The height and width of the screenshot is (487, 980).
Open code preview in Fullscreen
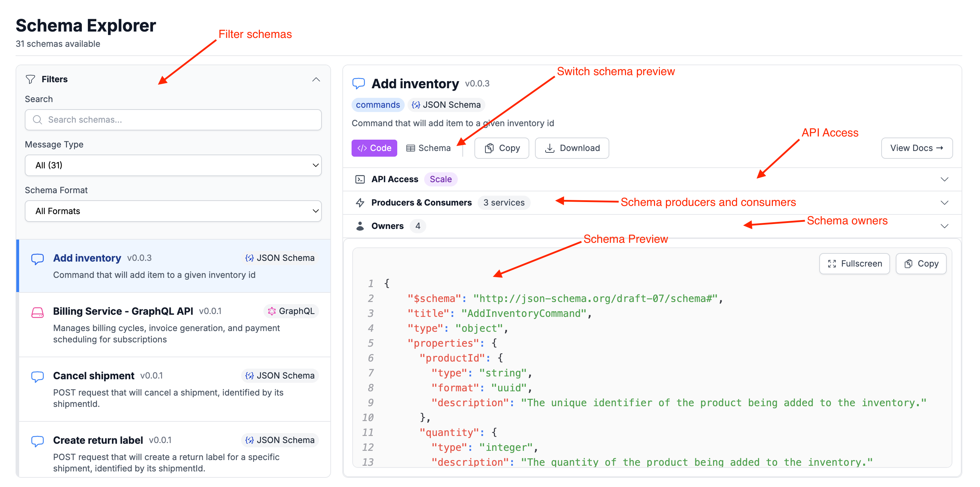coord(854,263)
